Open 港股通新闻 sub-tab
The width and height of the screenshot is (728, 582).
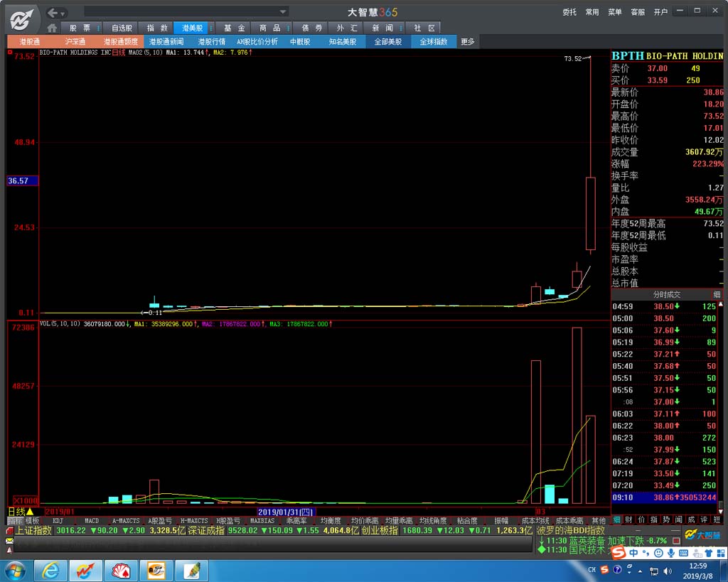166,42
